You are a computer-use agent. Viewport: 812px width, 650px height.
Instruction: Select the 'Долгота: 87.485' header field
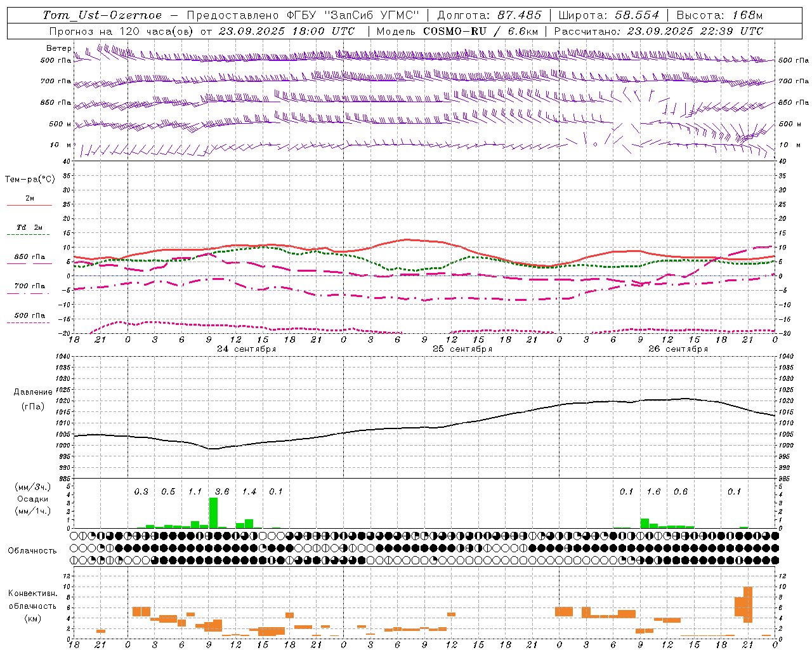tap(490, 15)
